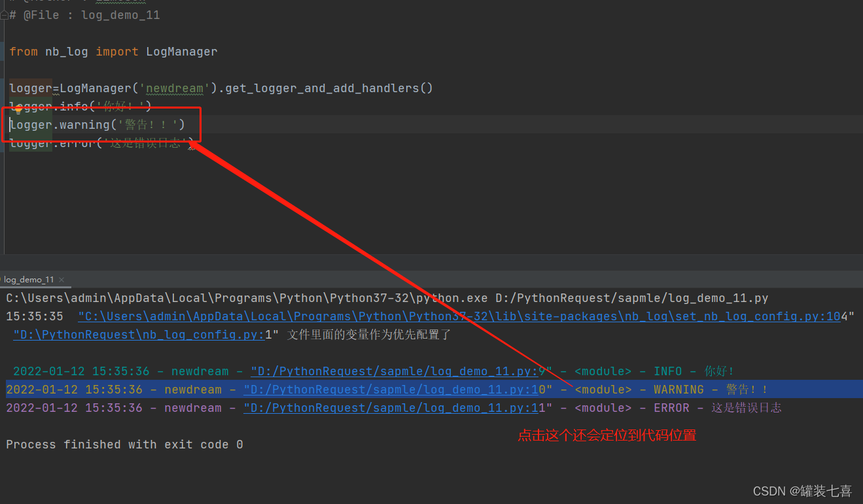Select the log_demo_11 run tab
Screen dimensions: 863x504
[x=29, y=280]
